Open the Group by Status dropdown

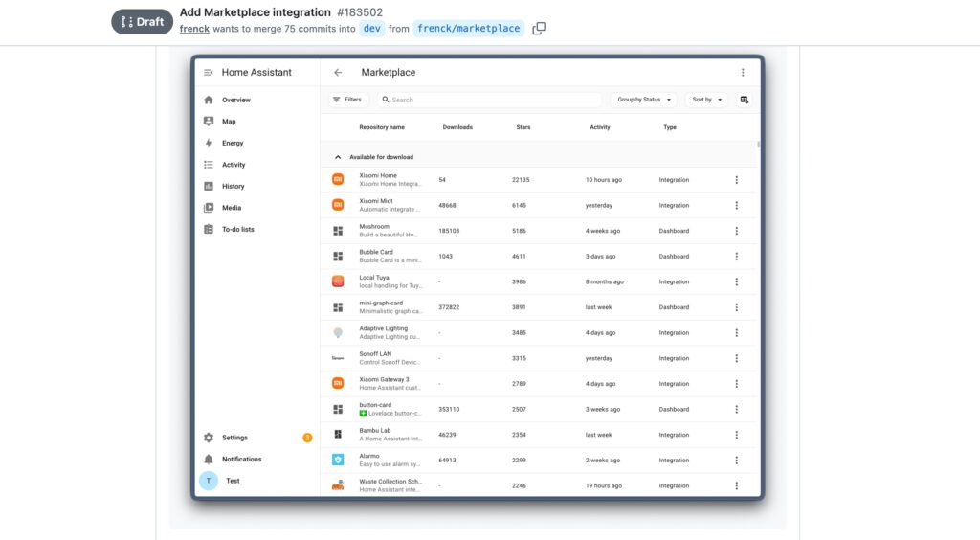coord(644,100)
